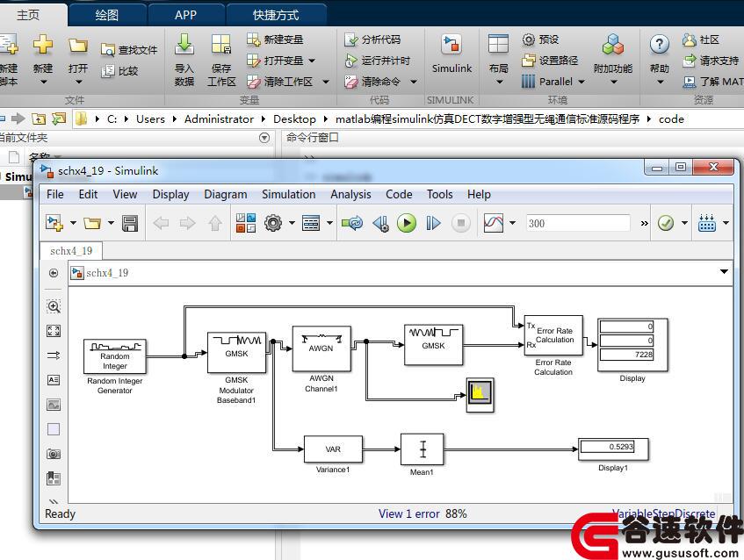Viewport: 744px width, 560px height.
Task: Expand the Parallel dropdown in ribbon
Action: click(x=581, y=82)
